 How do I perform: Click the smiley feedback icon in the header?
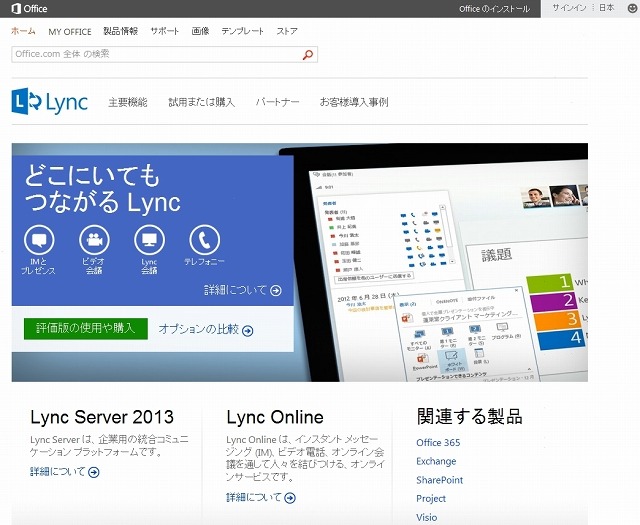tap(633, 8)
